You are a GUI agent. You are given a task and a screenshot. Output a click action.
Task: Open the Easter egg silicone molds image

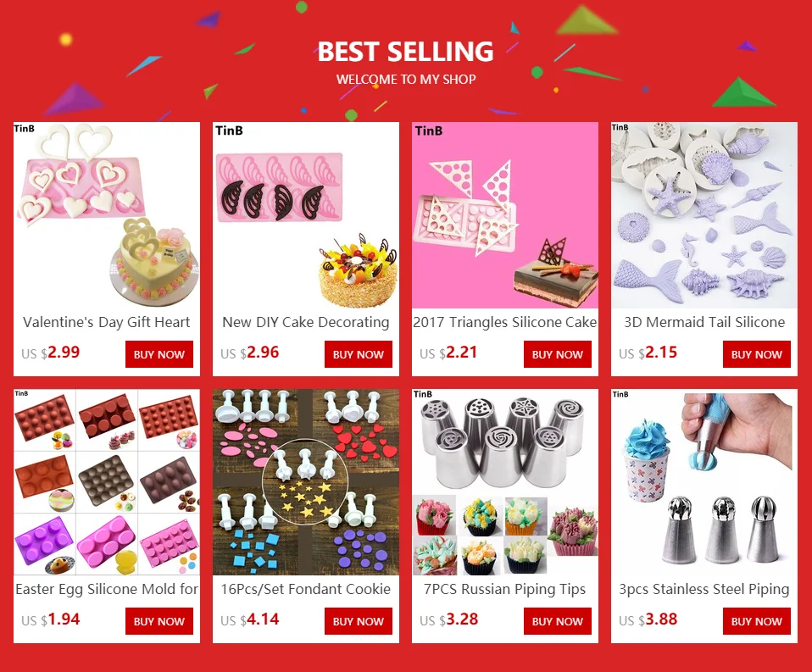point(107,482)
